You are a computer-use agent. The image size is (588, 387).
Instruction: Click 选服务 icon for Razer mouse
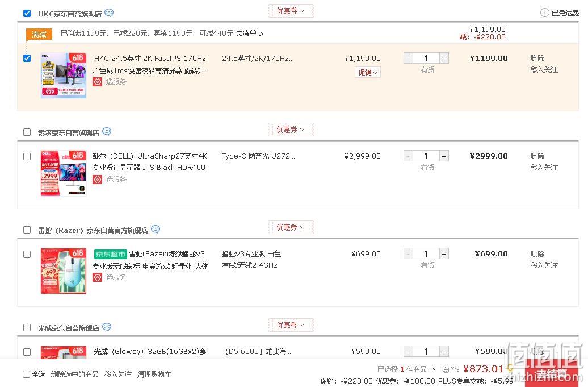(x=98, y=277)
